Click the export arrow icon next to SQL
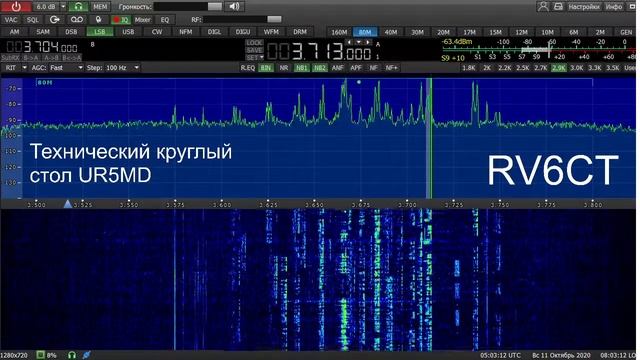Screen dimensions: 640x360 (54, 20)
